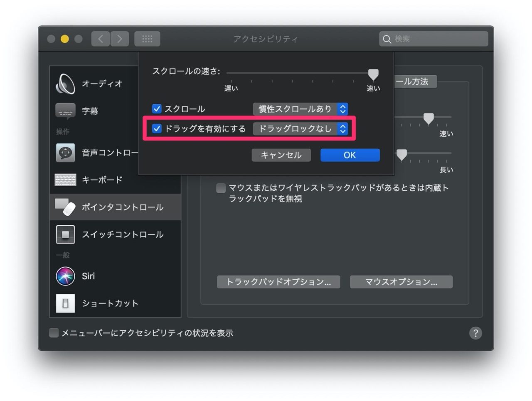Confirm settings with the OK button
Screen dimensions: 532x401
coord(350,155)
